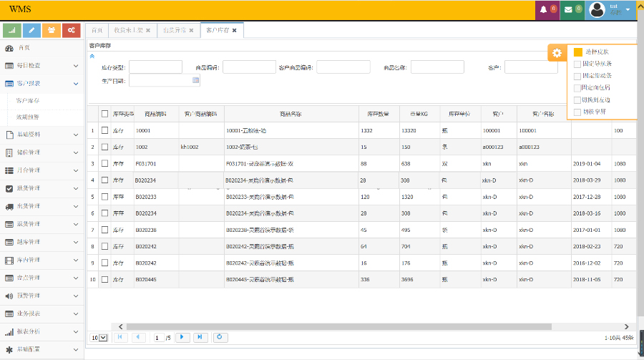Check the row 2 checkbox for item 1002
The width and height of the screenshot is (644, 360).
click(104, 147)
